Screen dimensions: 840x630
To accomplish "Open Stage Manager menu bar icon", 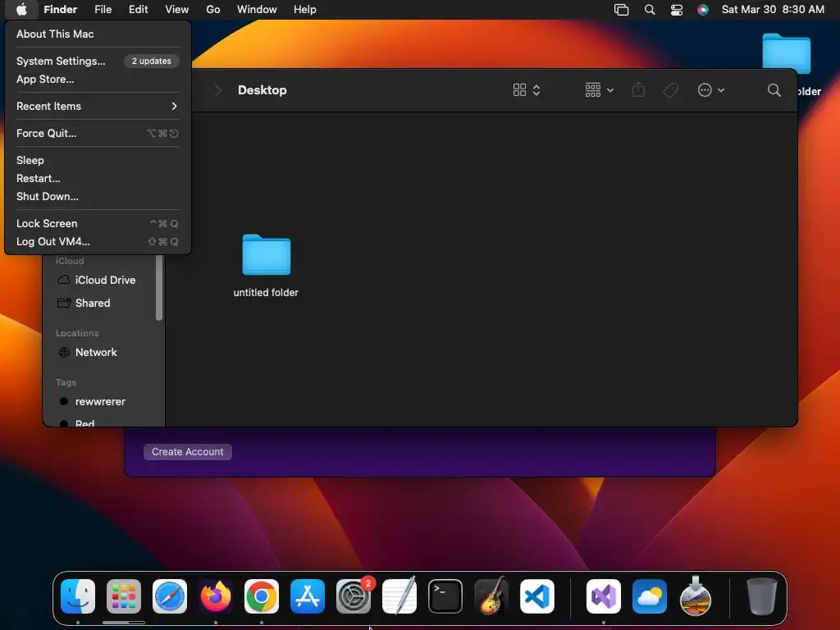I will [622, 10].
